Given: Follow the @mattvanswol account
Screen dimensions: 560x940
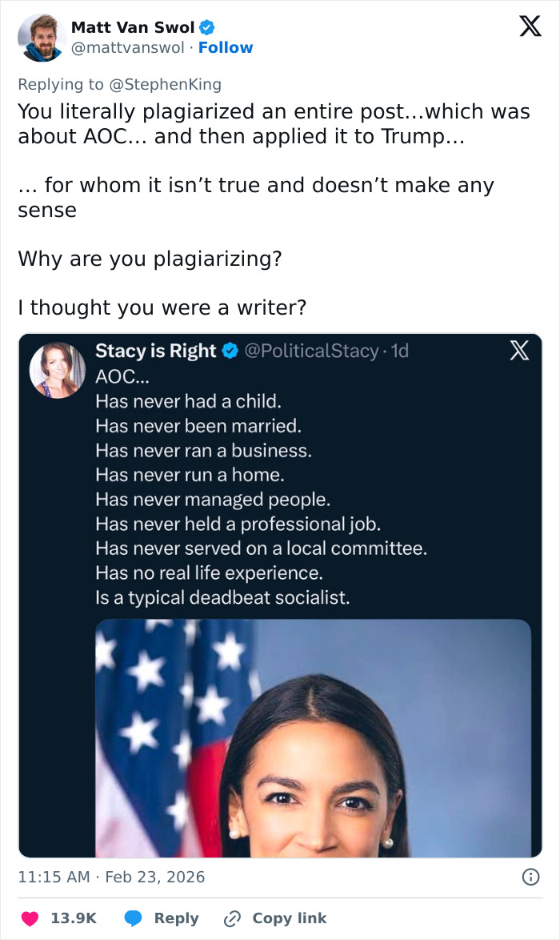Looking at the screenshot, I should pyautogui.click(x=226, y=48).
